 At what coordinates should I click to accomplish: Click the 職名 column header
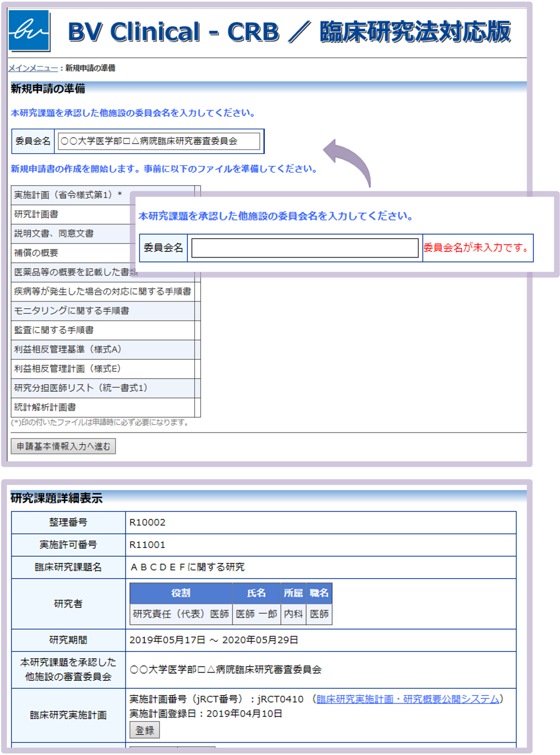[319, 593]
